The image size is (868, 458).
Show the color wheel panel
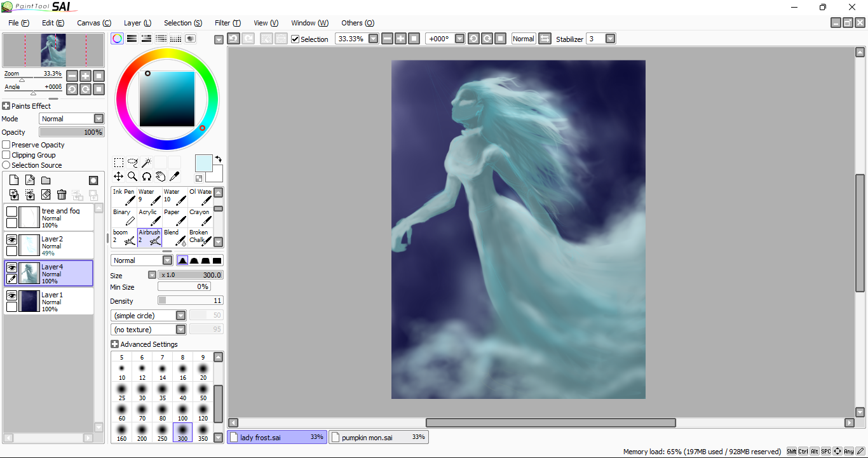tap(117, 39)
